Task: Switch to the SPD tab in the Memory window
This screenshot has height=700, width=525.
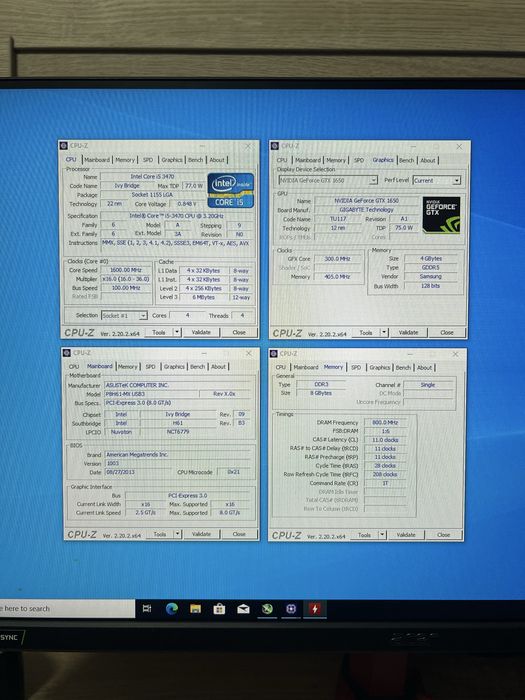Action: click(x=356, y=367)
